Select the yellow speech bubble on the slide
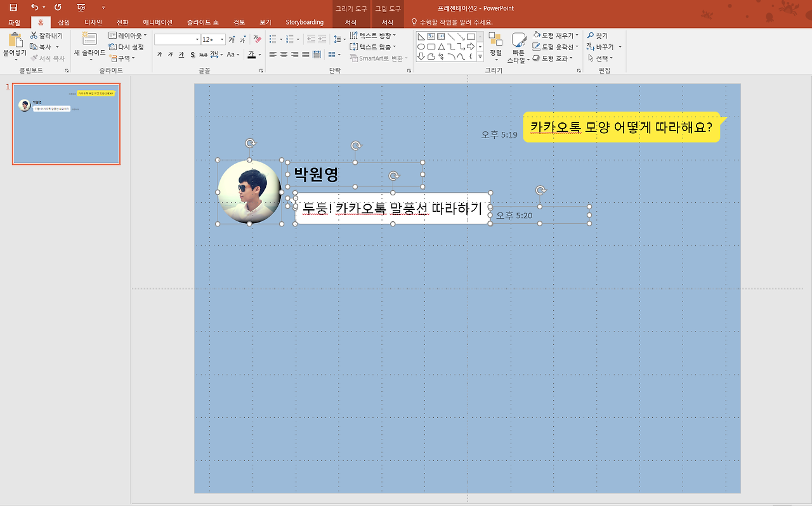This screenshot has height=506, width=812. point(623,127)
